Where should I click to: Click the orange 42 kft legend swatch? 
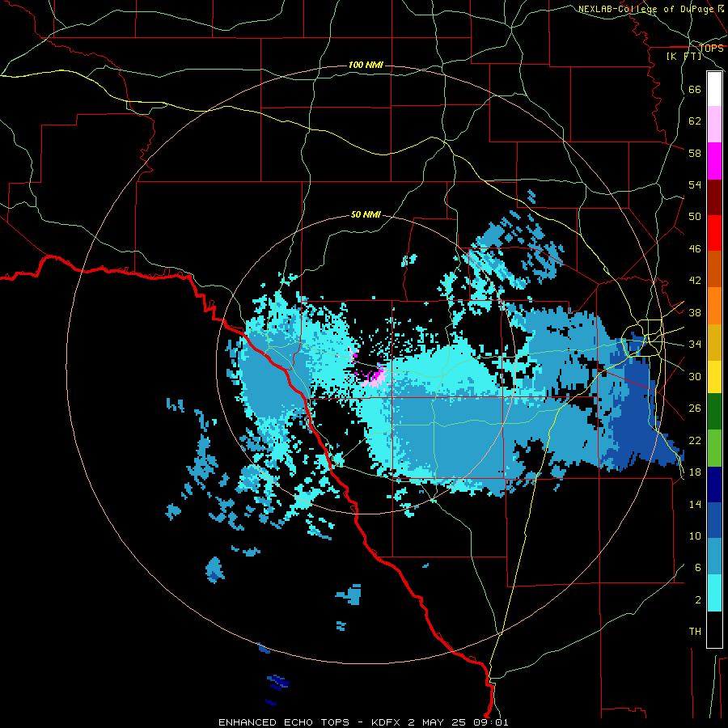714,306
